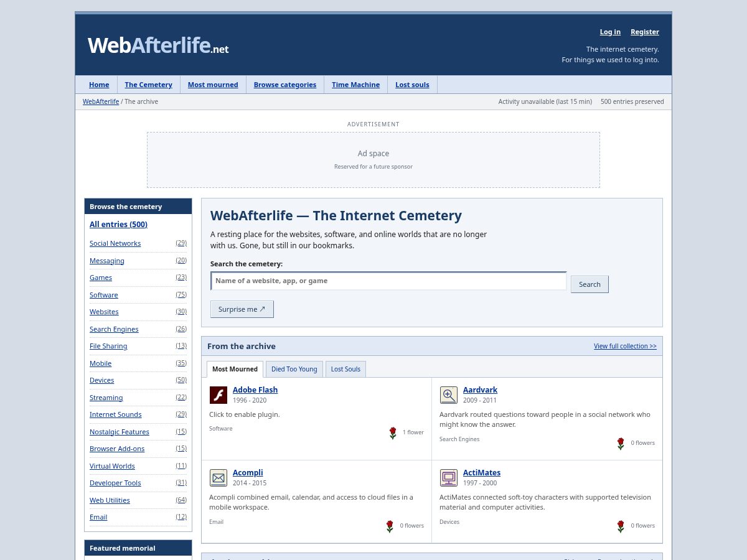Viewport: 747px width, 560px height.
Task: Browse the Search Engines category
Action: [x=114, y=329]
